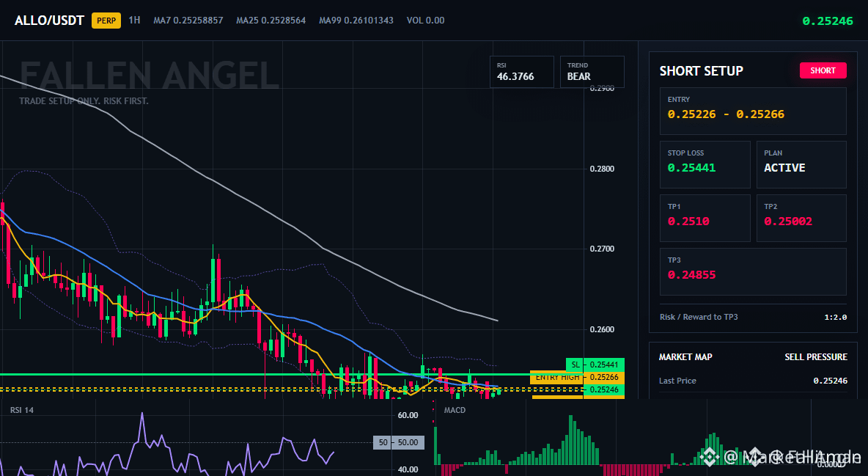Click the VOL 0.00 readout

[x=425, y=20]
